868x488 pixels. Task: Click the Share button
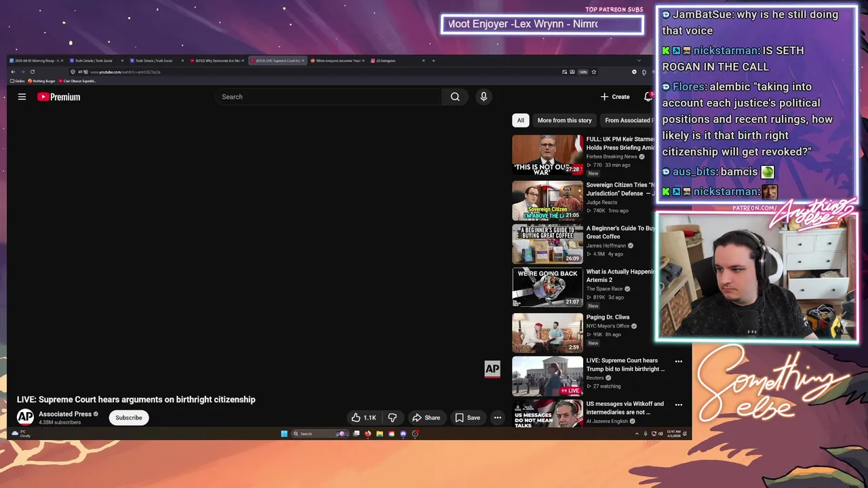[x=427, y=418]
